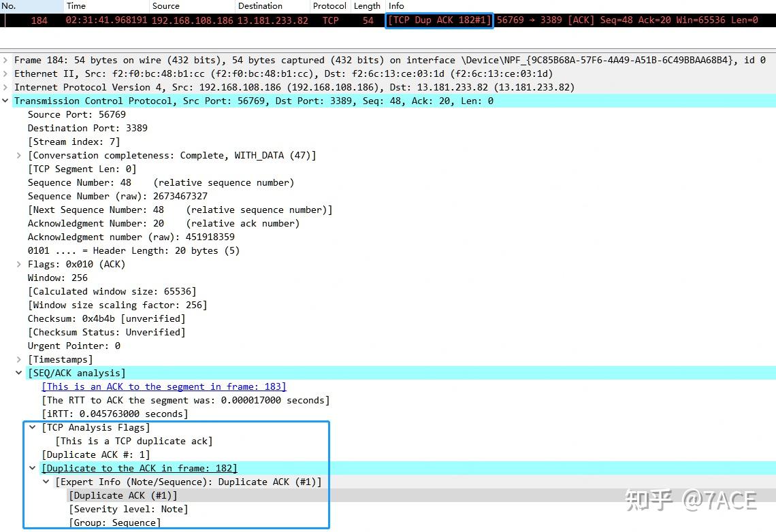Expand the Internet Protocol Version 4 section
776x532 pixels.
5,87
